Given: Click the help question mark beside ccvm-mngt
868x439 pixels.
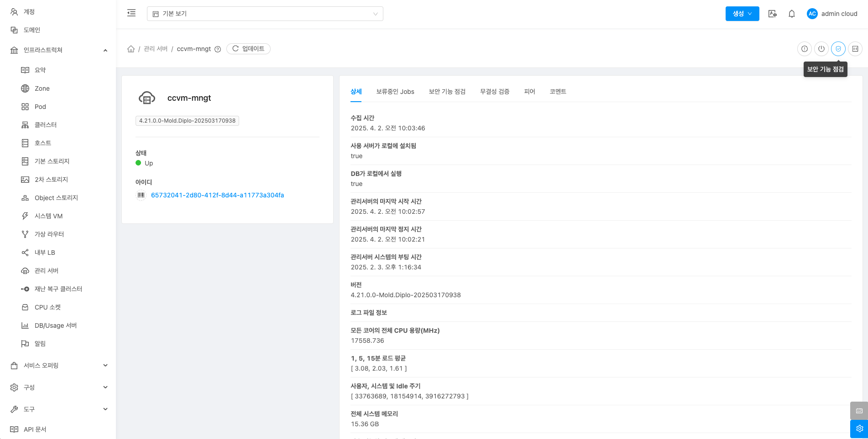Looking at the screenshot, I should 218,49.
